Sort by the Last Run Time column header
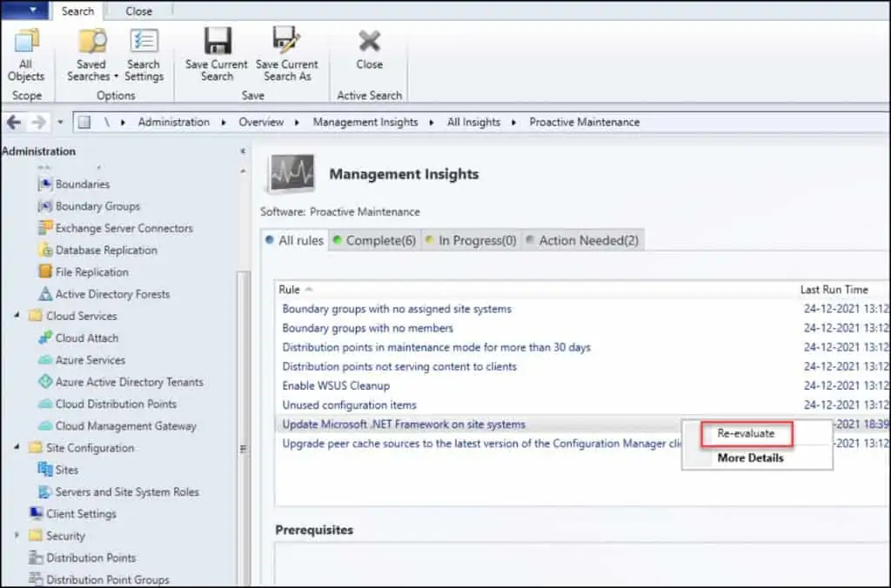The image size is (891, 588). click(834, 289)
